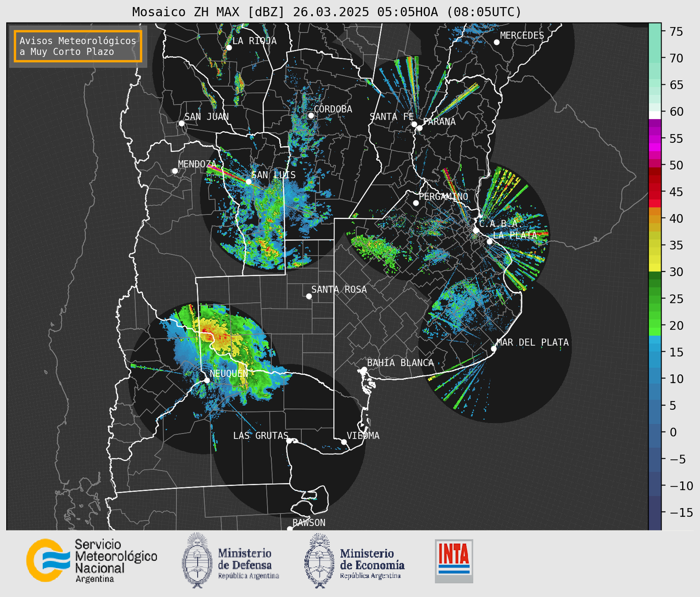
Task: Click the SANTA FE city marker dot
Action: [414, 124]
